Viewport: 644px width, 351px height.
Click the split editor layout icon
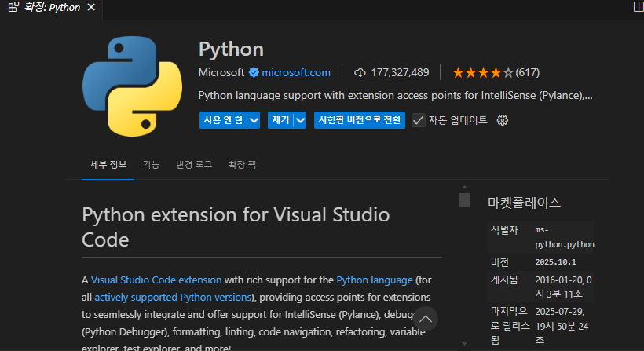click(x=639, y=6)
